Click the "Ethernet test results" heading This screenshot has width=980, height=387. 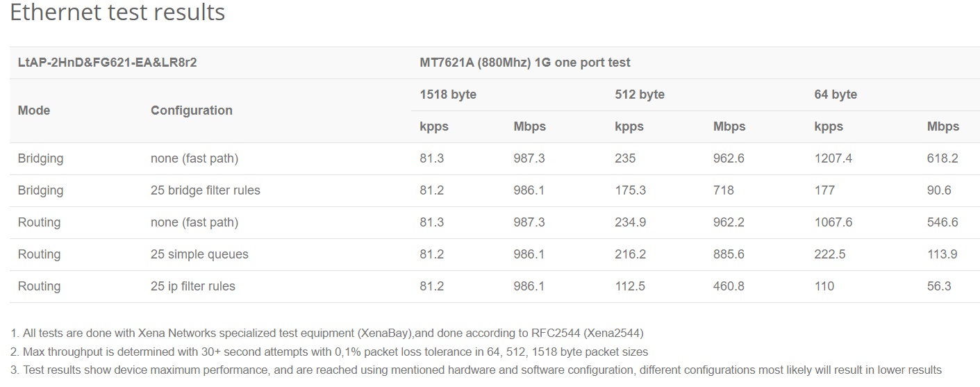(x=117, y=13)
